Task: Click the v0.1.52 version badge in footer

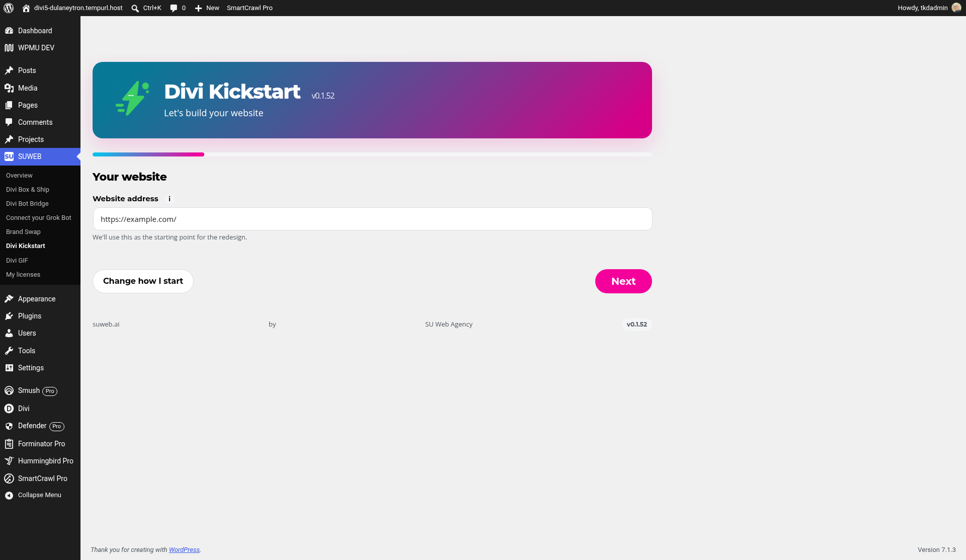Action: click(x=636, y=325)
